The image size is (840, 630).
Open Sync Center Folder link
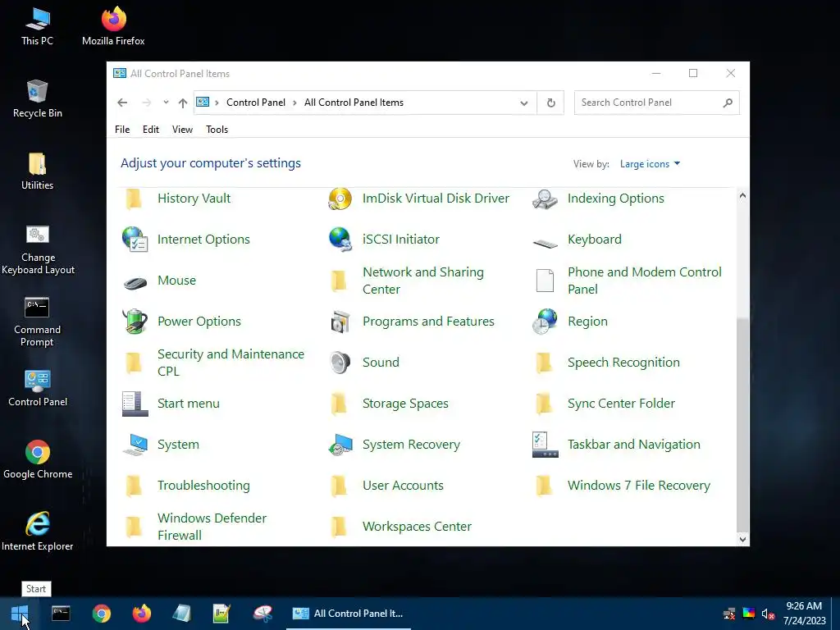621,404
